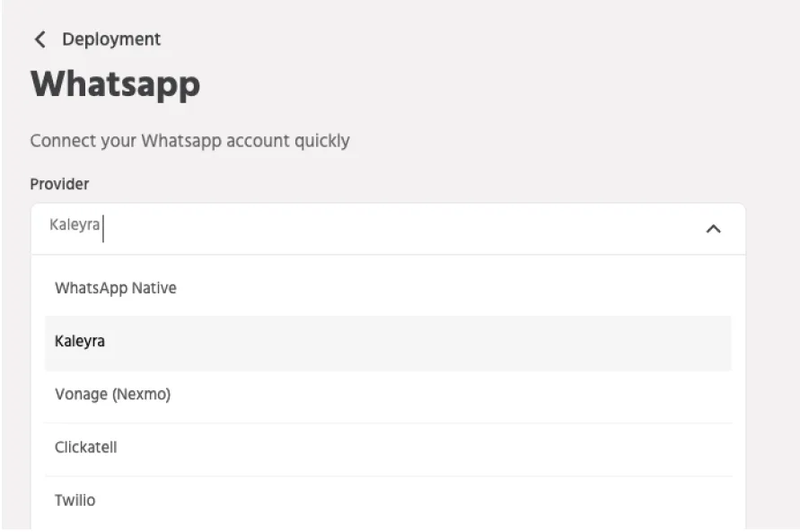Click empty space right of Twilio option row
This screenshot has width=800, height=532.
[x=459, y=501]
